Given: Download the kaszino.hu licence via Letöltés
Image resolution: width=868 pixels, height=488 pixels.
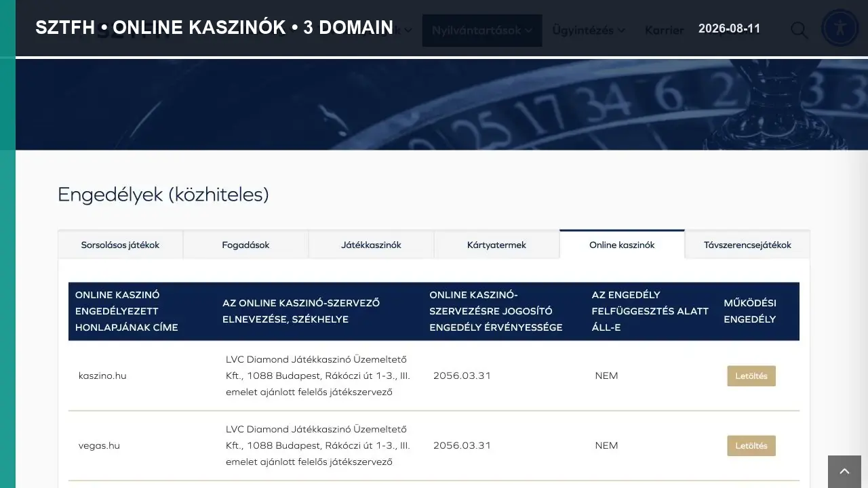Looking at the screenshot, I should coord(751,376).
